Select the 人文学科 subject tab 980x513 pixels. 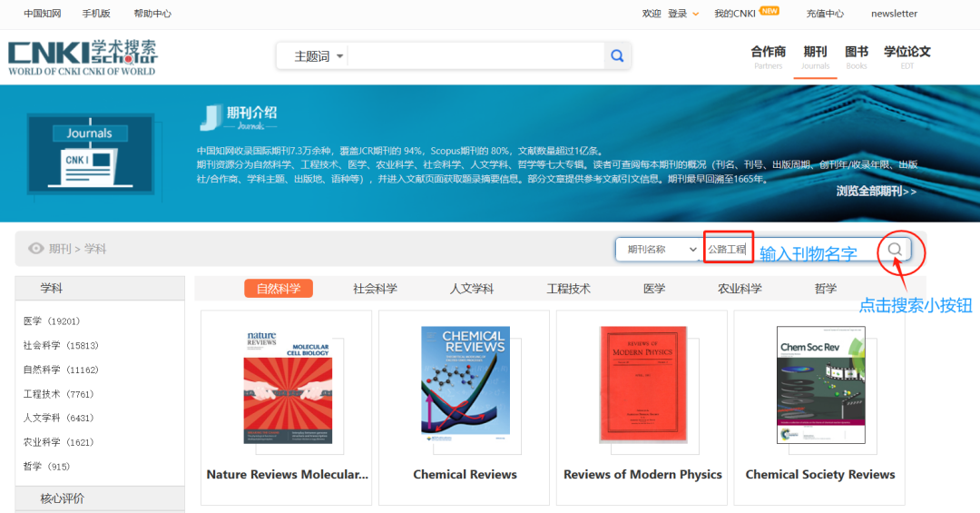(x=472, y=289)
